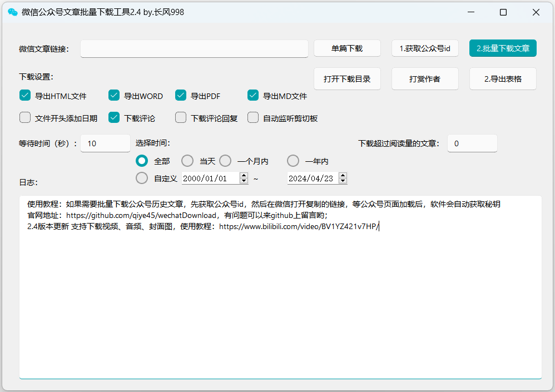Click the 选择时间 label
555x392 pixels.
click(152, 143)
